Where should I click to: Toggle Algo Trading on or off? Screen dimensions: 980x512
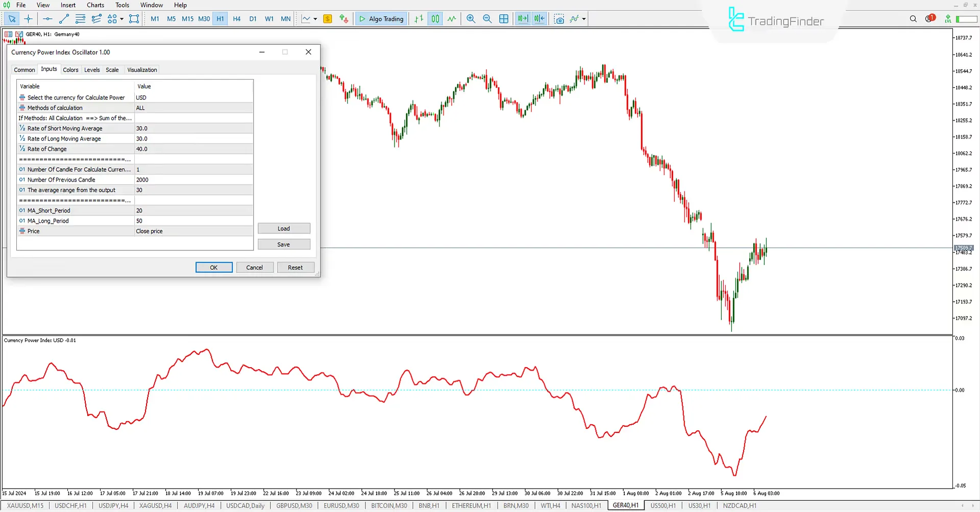[381, 19]
